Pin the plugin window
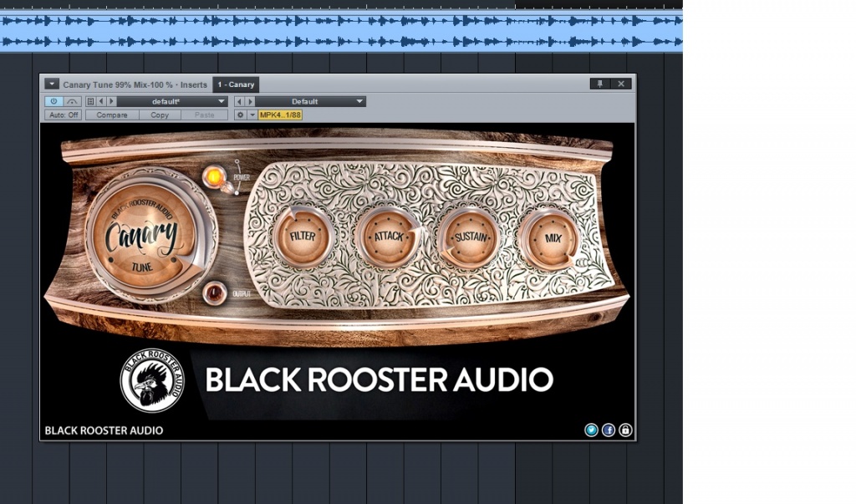 point(600,84)
